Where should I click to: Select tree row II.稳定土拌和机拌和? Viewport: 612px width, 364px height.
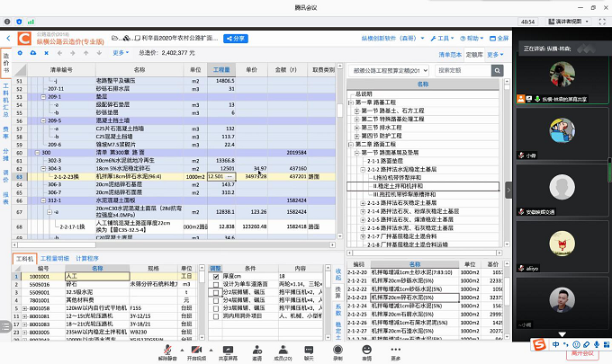(423, 186)
